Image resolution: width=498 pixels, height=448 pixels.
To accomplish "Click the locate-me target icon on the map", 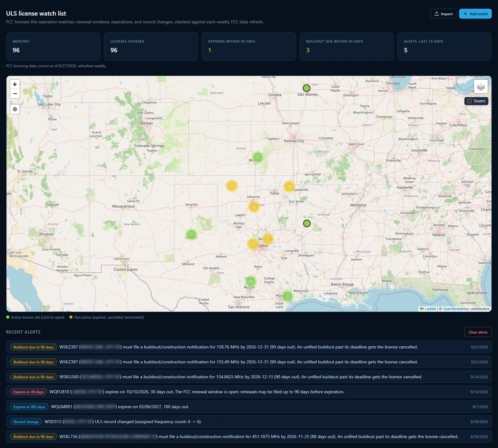I will click(x=15, y=109).
